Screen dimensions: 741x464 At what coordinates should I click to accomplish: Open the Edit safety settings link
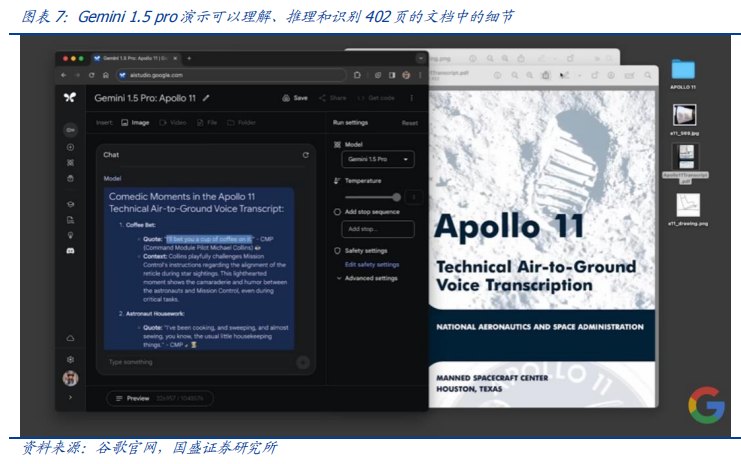pyautogui.click(x=372, y=265)
